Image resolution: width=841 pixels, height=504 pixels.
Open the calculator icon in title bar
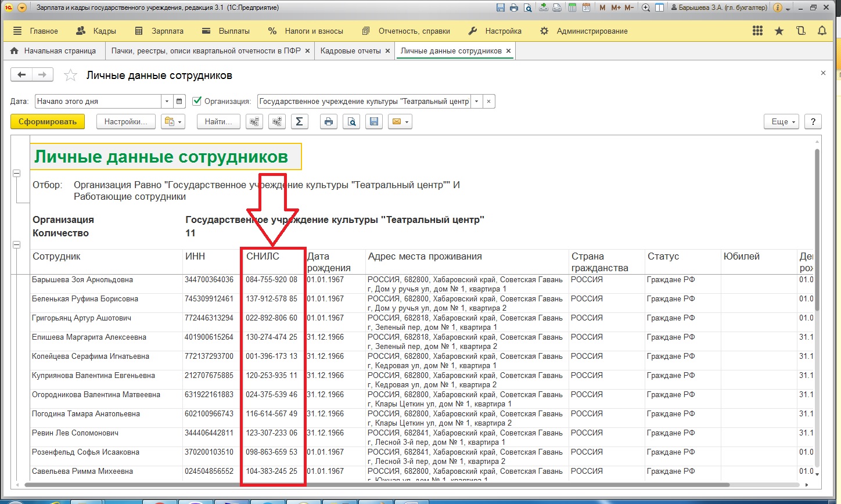click(x=572, y=8)
